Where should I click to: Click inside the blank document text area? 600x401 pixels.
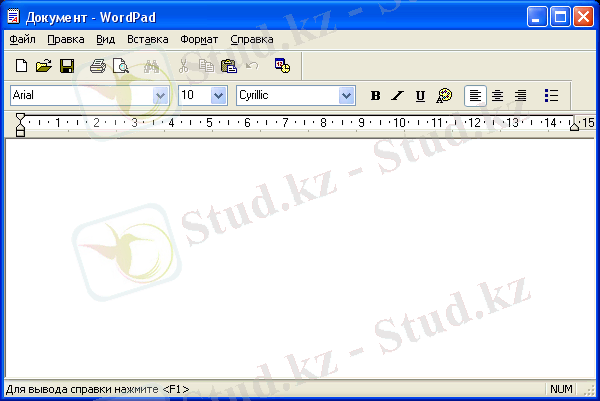click(x=300, y=260)
